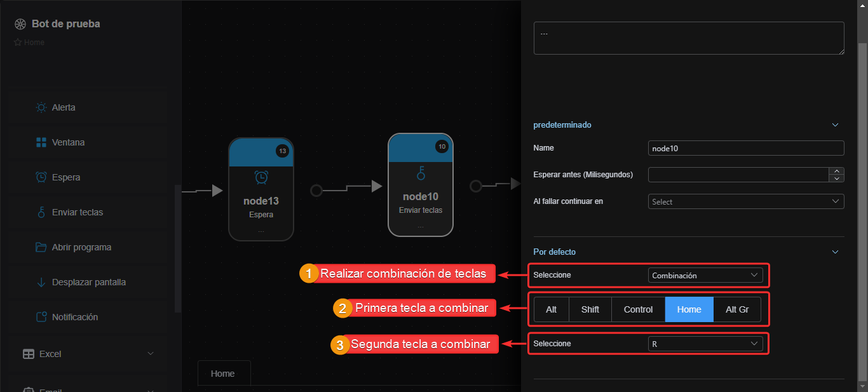This screenshot has width=868, height=392.
Task: Toggle the Home modifier key
Action: tap(689, 309)
